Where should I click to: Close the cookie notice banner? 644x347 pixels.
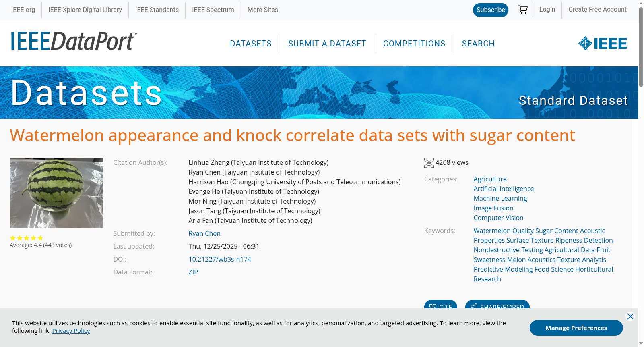click(x=630, y=316)
